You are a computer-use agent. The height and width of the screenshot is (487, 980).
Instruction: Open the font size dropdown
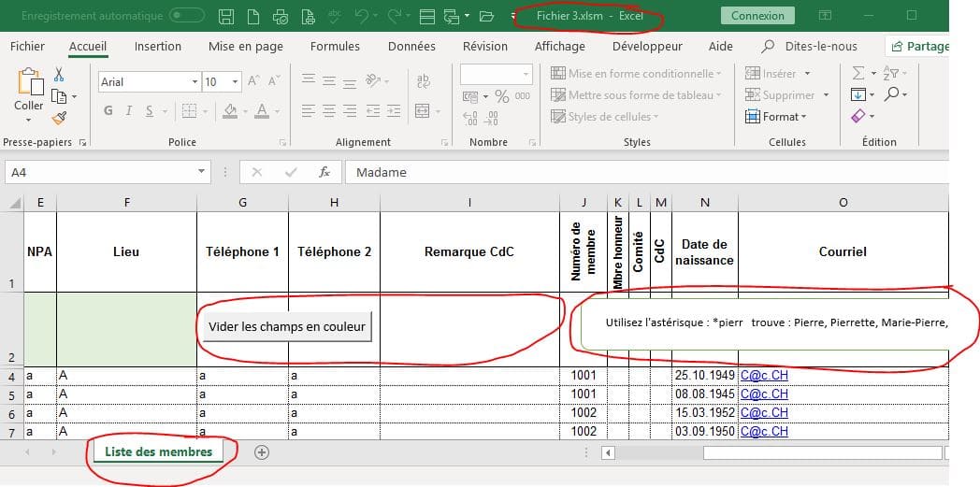(x=235, y=82)
